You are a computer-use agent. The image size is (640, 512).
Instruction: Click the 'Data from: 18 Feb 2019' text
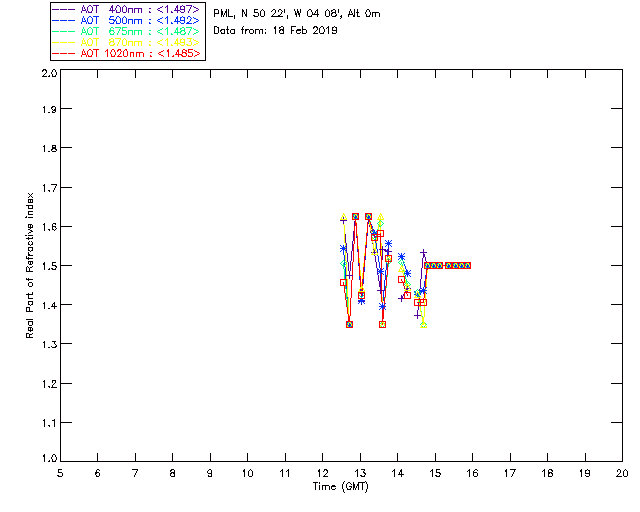(x=275, y=31)
